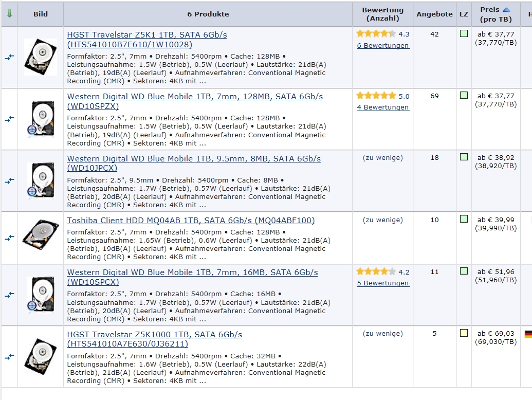Open Toshiba MQ04AB product thumbnail
Image resolution: width=532 pixels, height=400 pixels.
41,235
